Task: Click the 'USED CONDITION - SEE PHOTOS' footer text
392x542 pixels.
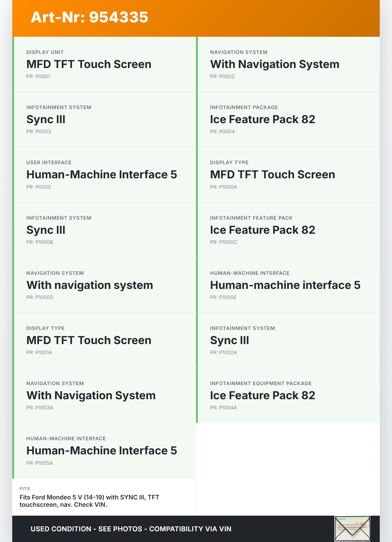Action: click(x=131, y=529)
